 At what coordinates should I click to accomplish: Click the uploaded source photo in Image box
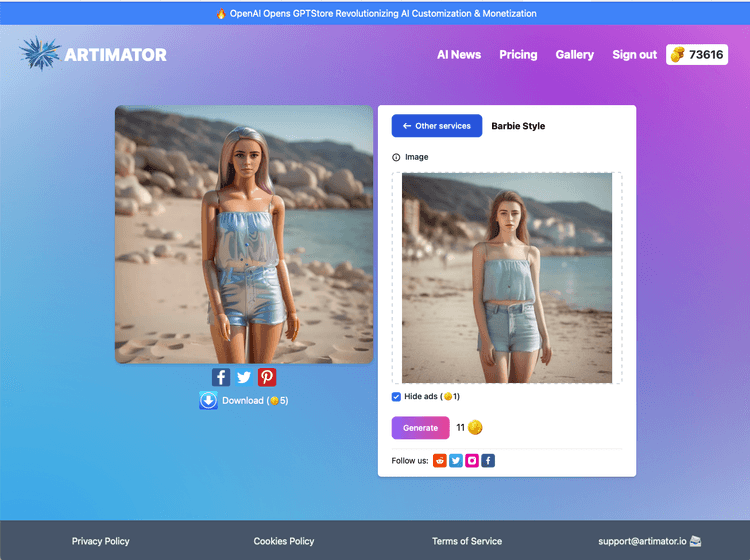coord(507,278)
